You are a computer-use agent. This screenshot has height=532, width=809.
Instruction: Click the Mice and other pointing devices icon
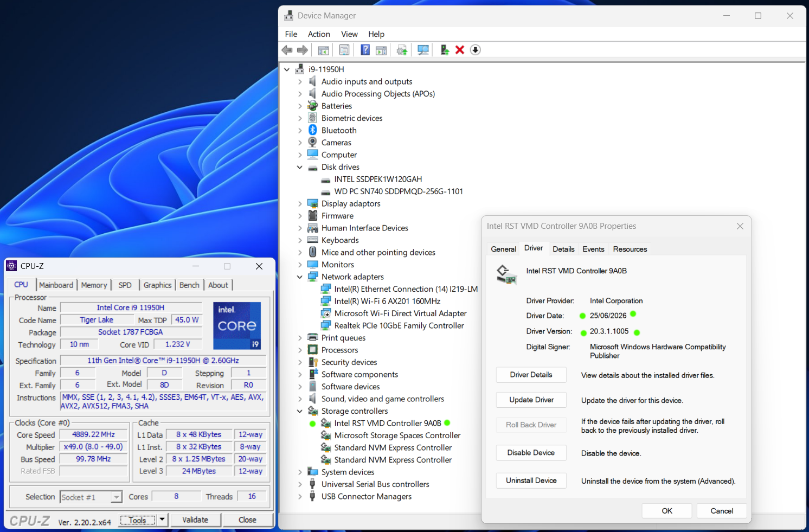coord(313,252)
